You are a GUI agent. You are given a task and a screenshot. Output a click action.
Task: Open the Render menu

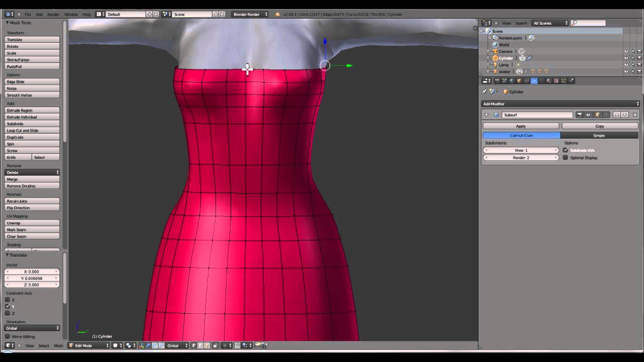(53, 14)
